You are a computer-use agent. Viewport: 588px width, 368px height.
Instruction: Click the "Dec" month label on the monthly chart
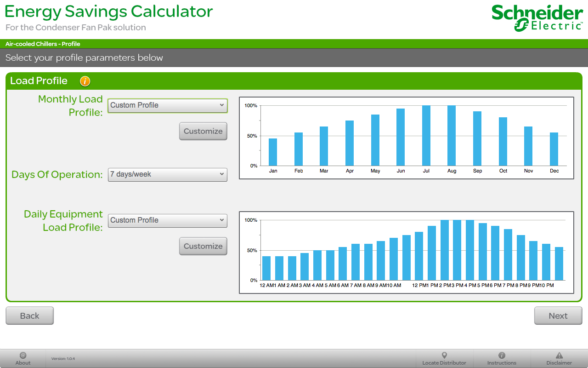pos(554,171)
